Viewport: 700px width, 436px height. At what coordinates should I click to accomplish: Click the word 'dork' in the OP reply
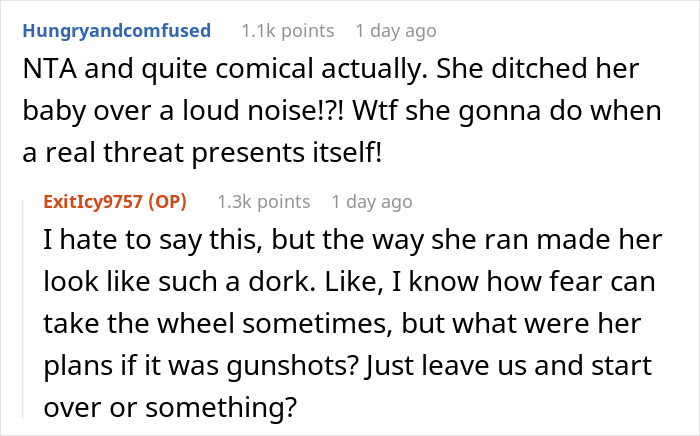[278, 282]
